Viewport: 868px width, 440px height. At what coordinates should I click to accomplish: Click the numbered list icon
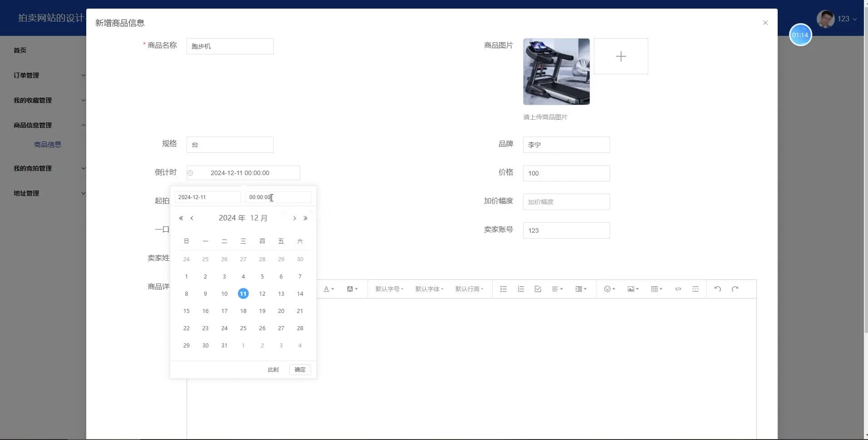521,289
